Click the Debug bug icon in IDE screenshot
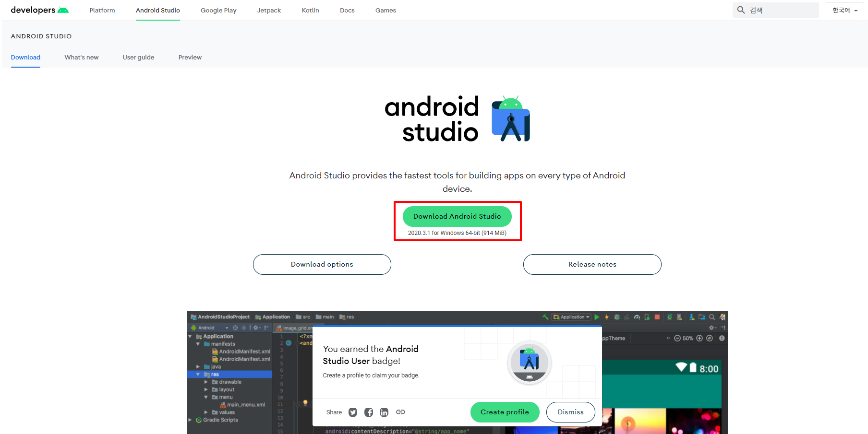 [x=617, y=317]
